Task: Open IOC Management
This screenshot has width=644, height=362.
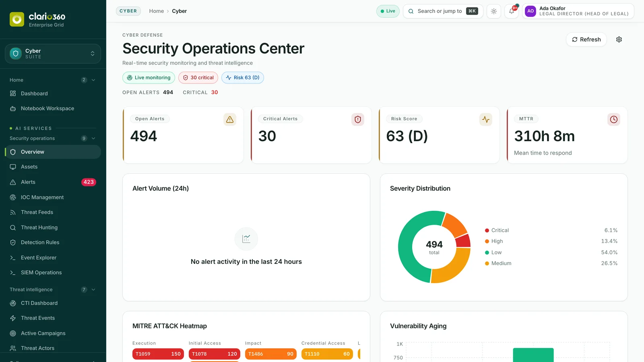Action: coord(53,197)
